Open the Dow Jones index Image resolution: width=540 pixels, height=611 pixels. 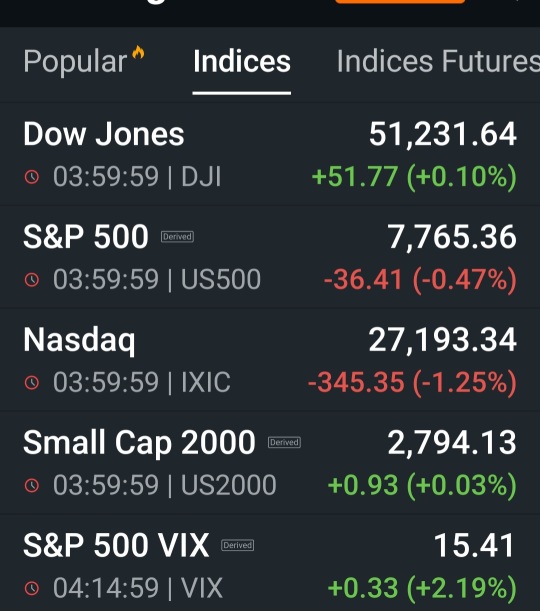tap(270, 155)
